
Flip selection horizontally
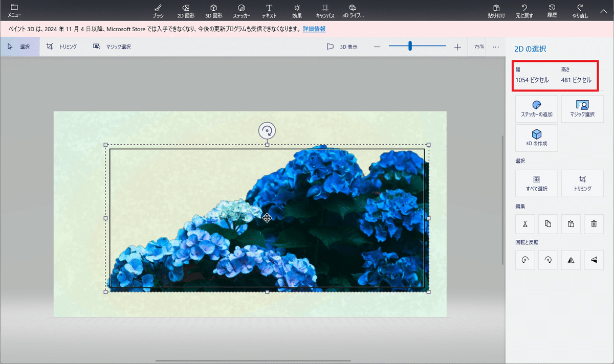571,260
